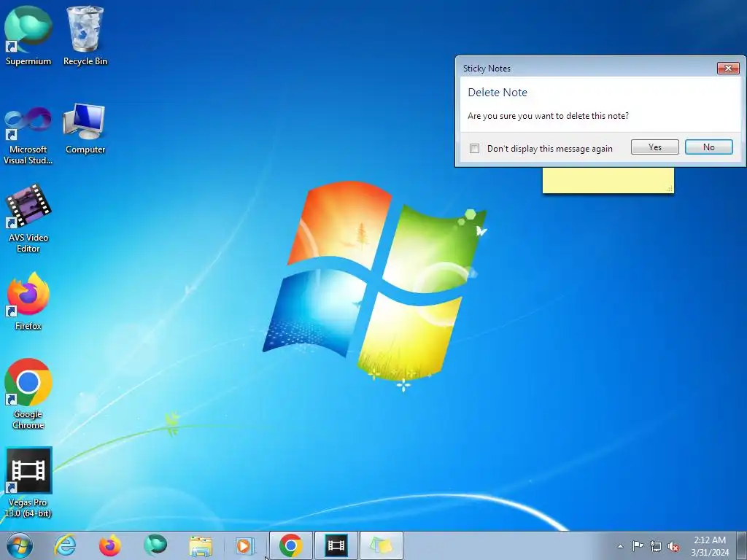Screen dimensions: 747x560
Task: Launch Firefox from the taskbar
Action: 110,545
